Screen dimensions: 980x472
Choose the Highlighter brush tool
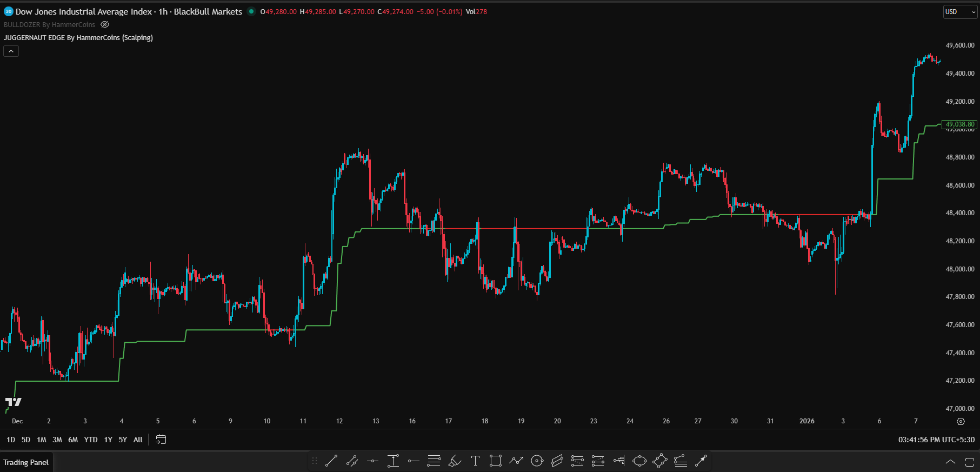455,461
